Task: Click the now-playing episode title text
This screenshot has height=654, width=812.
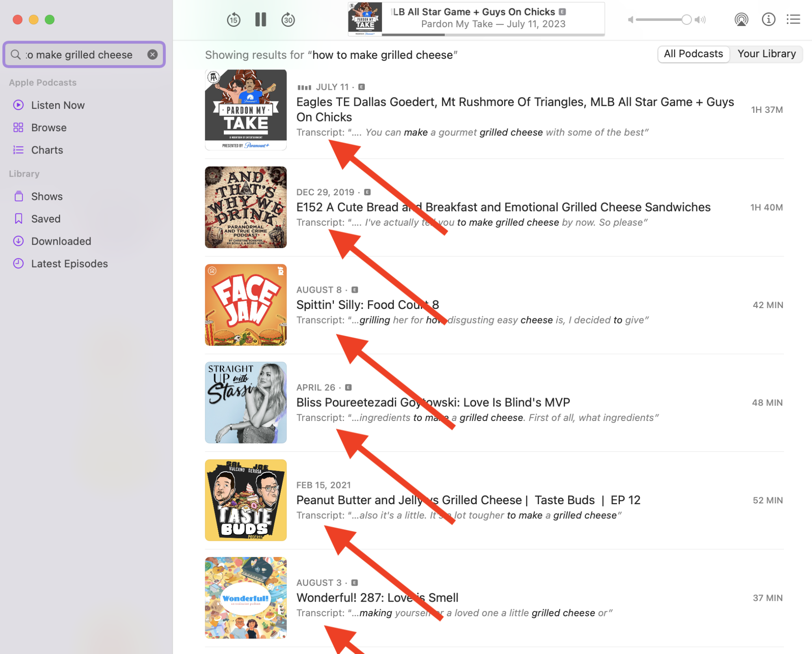Action: tap(474, 12)
